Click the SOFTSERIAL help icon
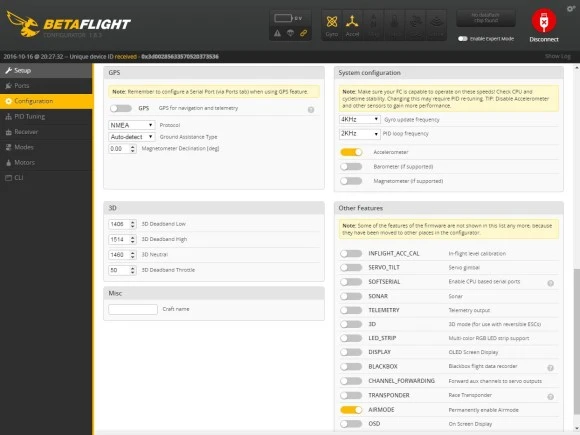This screenshot has width=580, height=435. coord(550,283)
